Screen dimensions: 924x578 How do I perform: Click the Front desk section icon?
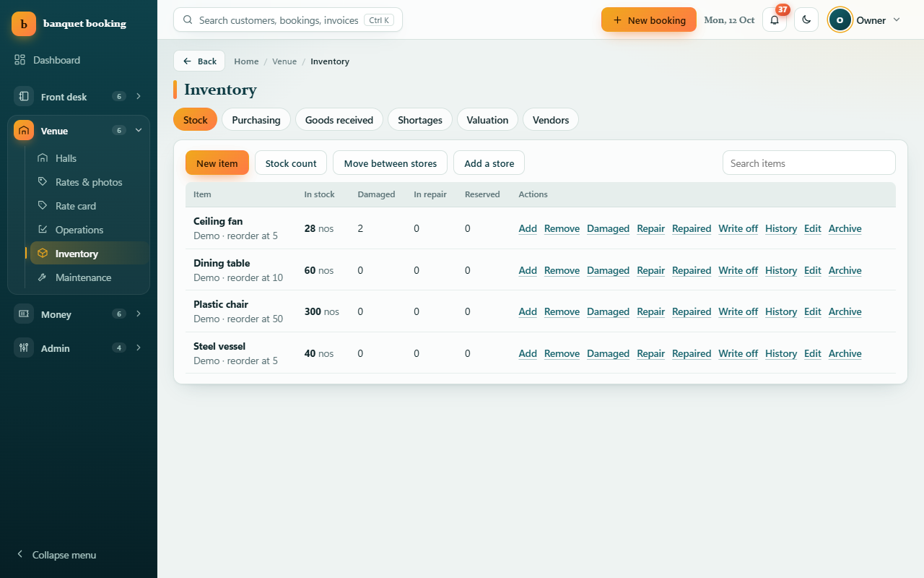[24, 96]
